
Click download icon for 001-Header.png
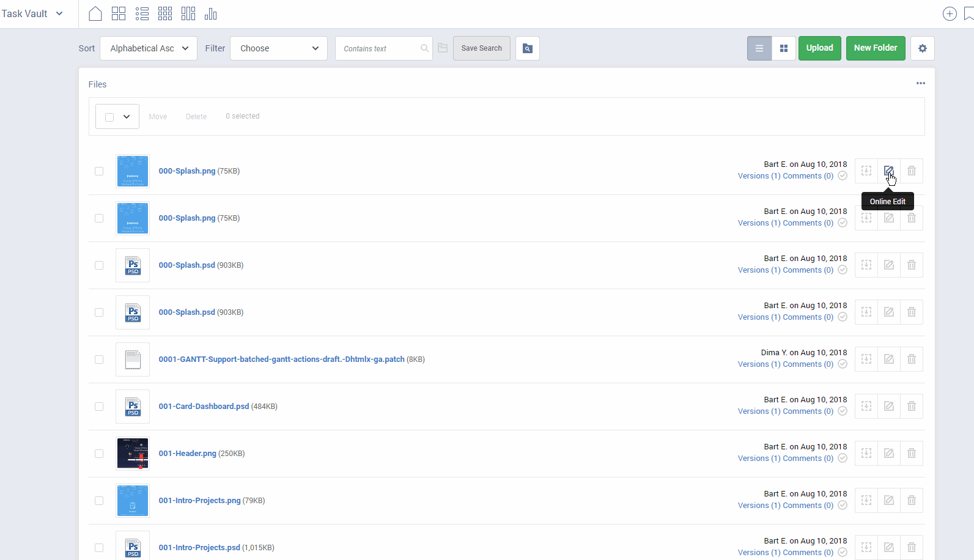click(866, 453)
